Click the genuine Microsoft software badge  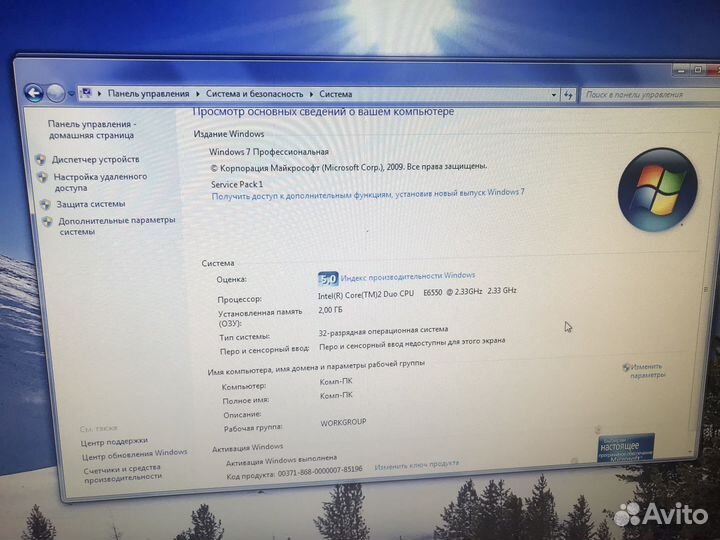coord(627,448)
